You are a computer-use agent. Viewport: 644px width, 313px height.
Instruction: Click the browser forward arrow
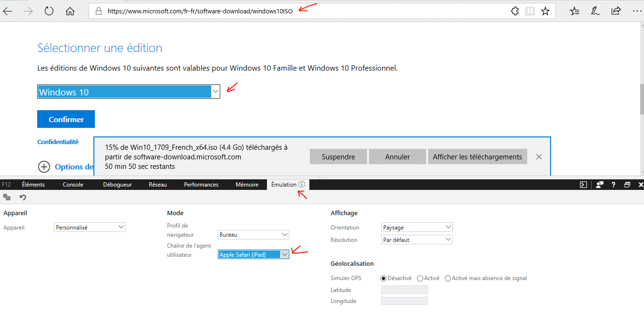(28, 11)
